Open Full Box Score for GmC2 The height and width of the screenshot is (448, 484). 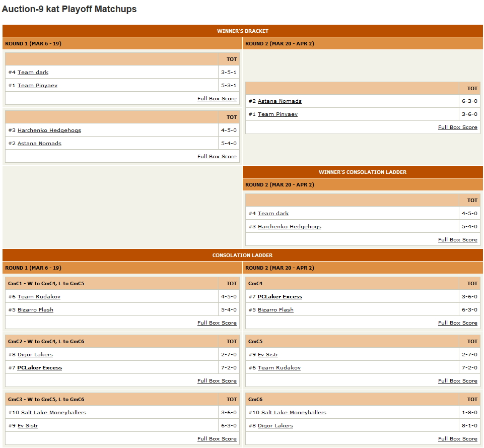click(x=217, y=380)
